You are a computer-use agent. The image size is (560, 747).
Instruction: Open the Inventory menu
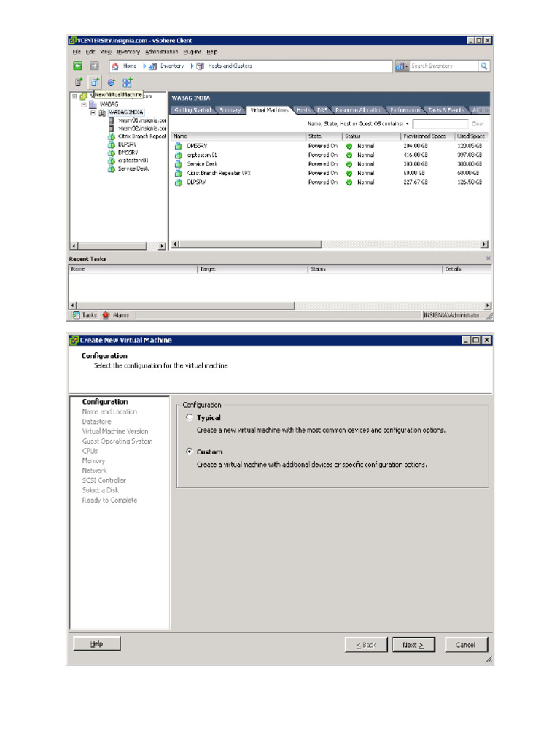pyautogui.click(x=128, y=52)
